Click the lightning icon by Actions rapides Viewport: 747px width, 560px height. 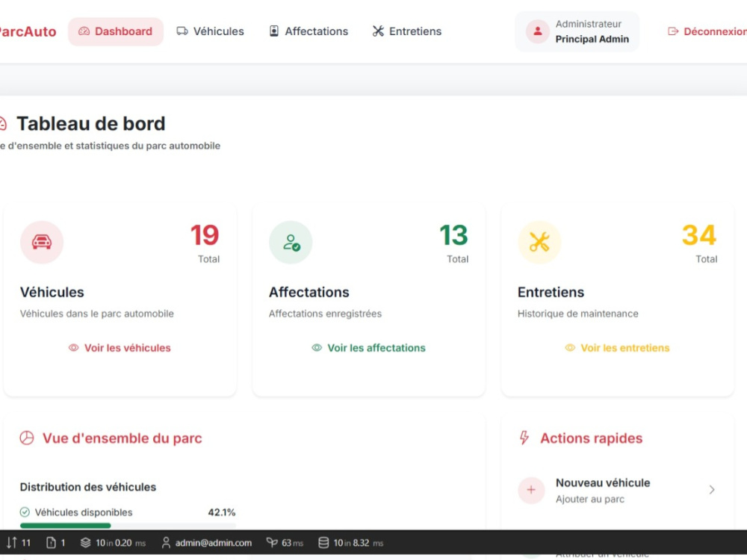pyautogui.click(x=524, y=438)
